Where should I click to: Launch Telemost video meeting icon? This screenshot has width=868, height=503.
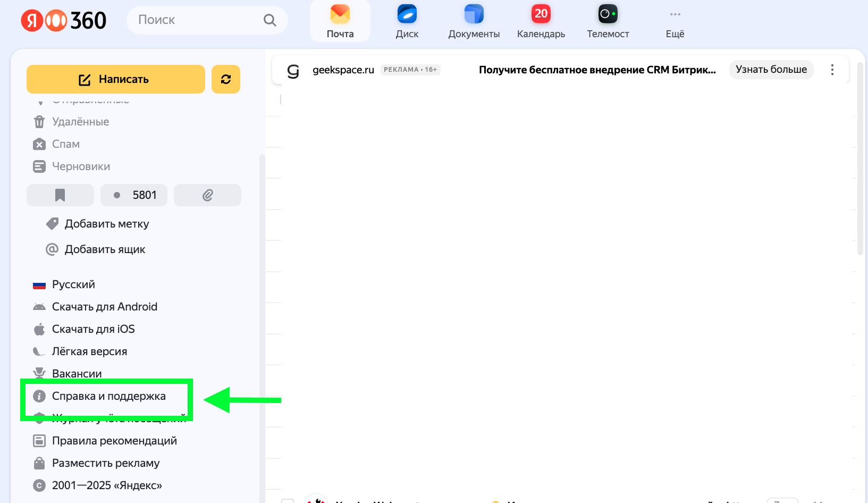point(608,15)
